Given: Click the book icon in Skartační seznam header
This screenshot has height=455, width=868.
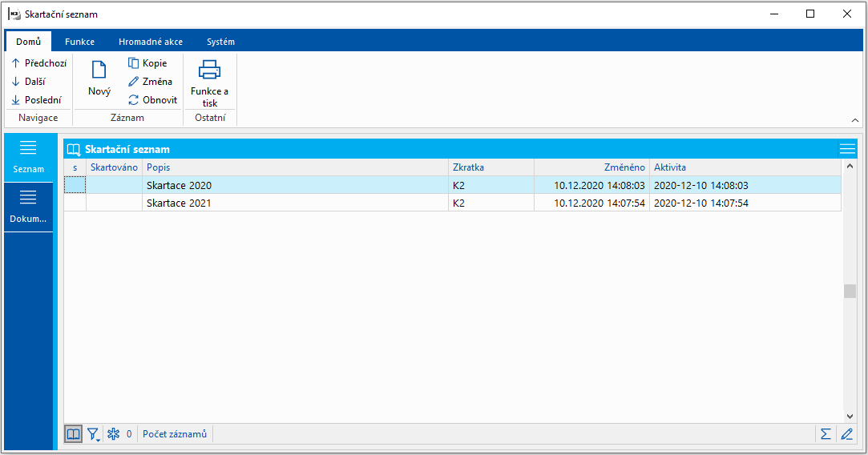Looking at the screenshot, I should (x=74, y=150).
